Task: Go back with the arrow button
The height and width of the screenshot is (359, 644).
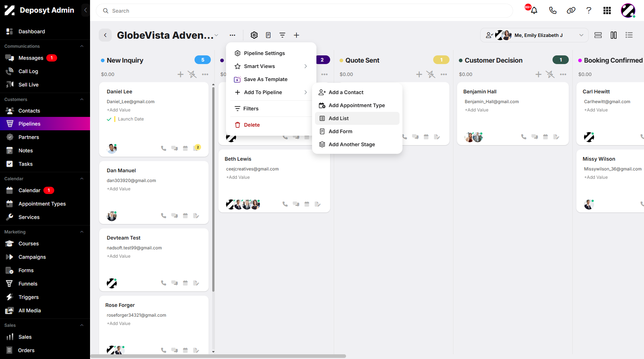Action: [105, 35]
